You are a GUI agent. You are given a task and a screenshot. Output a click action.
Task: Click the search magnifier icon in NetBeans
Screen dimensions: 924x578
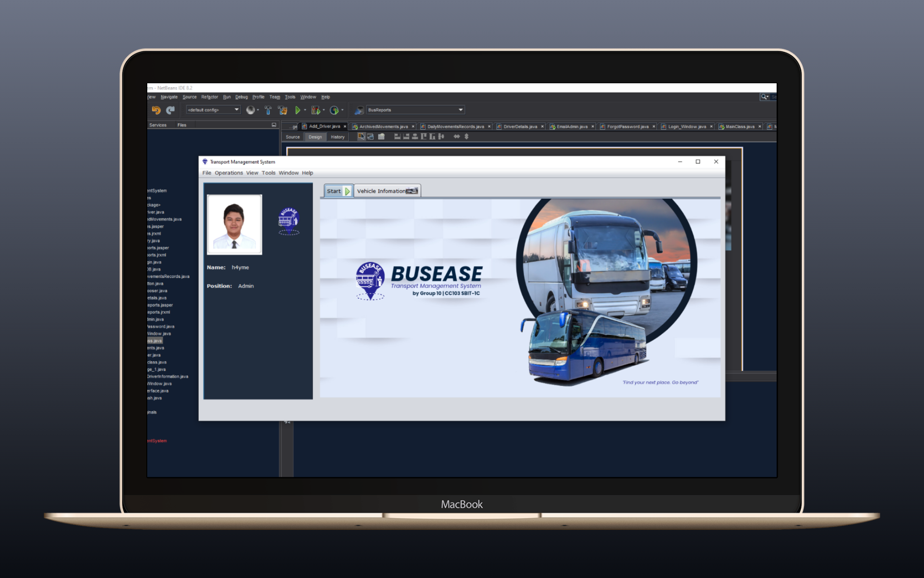[x=763, y=97]
